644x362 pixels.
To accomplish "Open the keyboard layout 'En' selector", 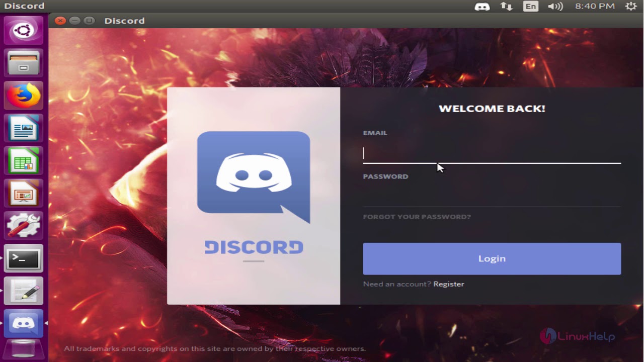I will [530, 7].
